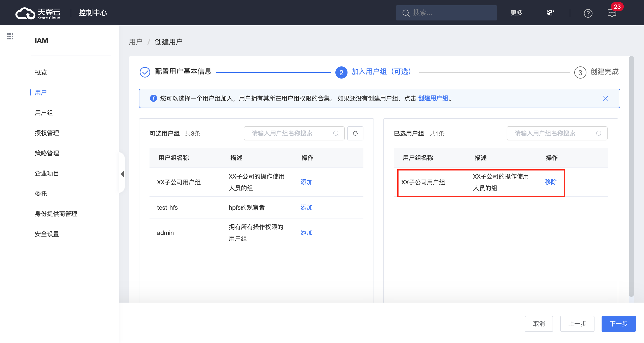
Task: Click step 2 circle indicator
Action: [x=341, y=72]
